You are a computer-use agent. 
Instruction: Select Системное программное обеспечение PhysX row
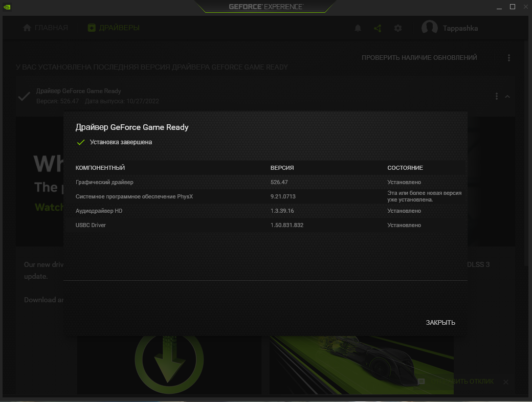265,196
